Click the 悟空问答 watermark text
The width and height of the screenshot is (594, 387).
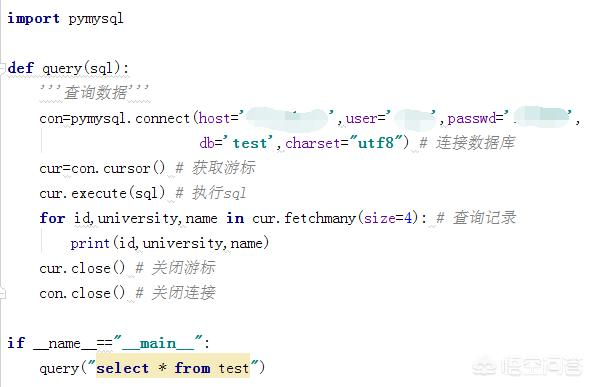541,366
